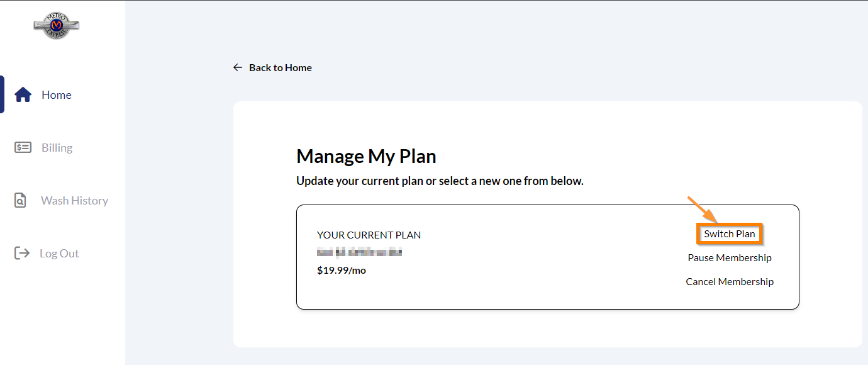Open the Wash History sidebar label
The image size is (868, 365).
pos(75,201)
